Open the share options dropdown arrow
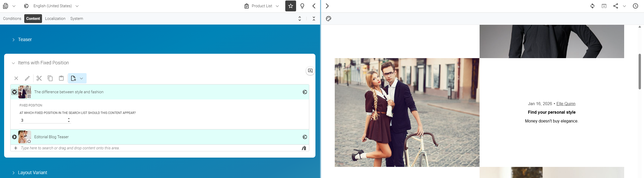The image size is (644, 178). (x=624, y=6)
